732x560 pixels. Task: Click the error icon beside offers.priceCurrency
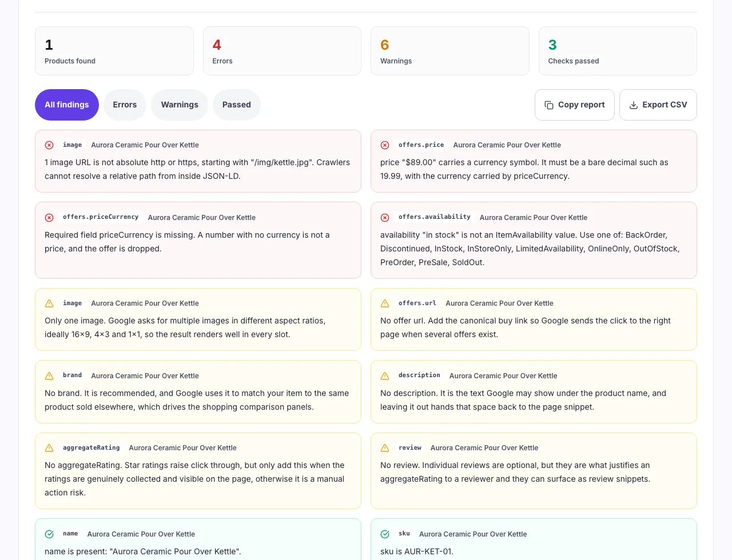pyautogui.click(x=49, y=218)
